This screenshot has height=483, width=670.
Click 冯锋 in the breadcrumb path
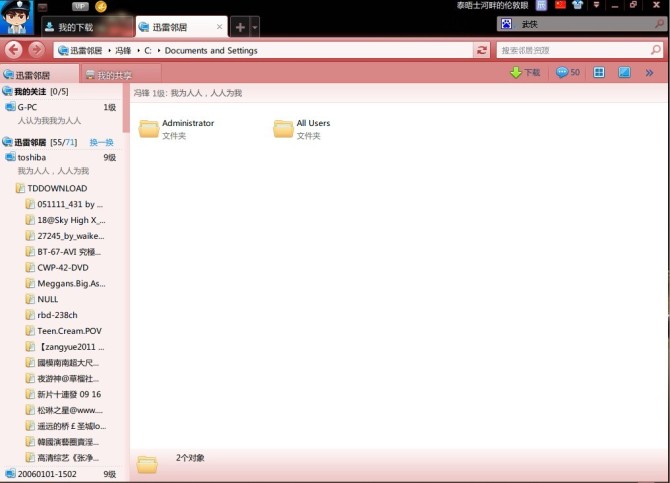point(123,50)
